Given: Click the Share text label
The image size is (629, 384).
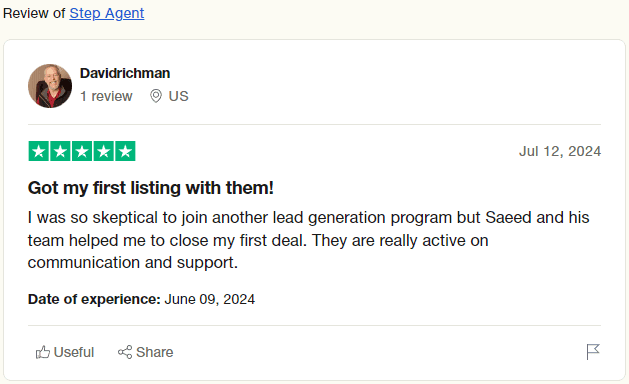Looking at the screenshot, I should pos(154,352).
